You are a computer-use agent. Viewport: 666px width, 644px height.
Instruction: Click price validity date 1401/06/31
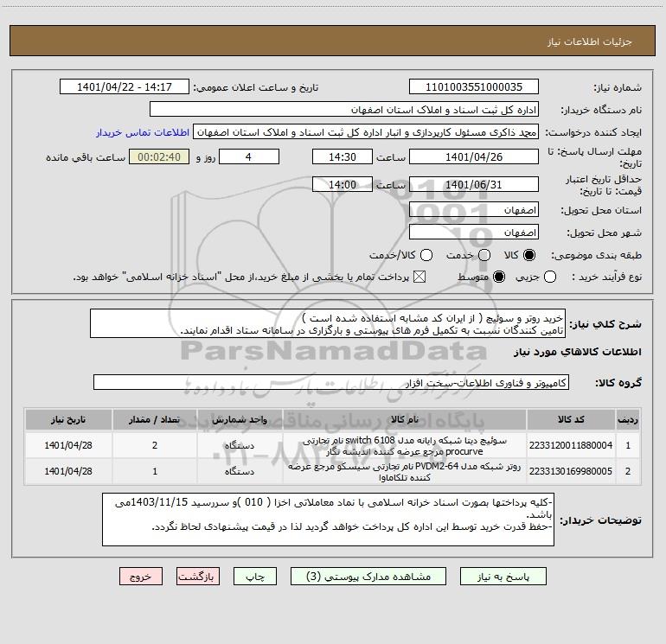474,184
